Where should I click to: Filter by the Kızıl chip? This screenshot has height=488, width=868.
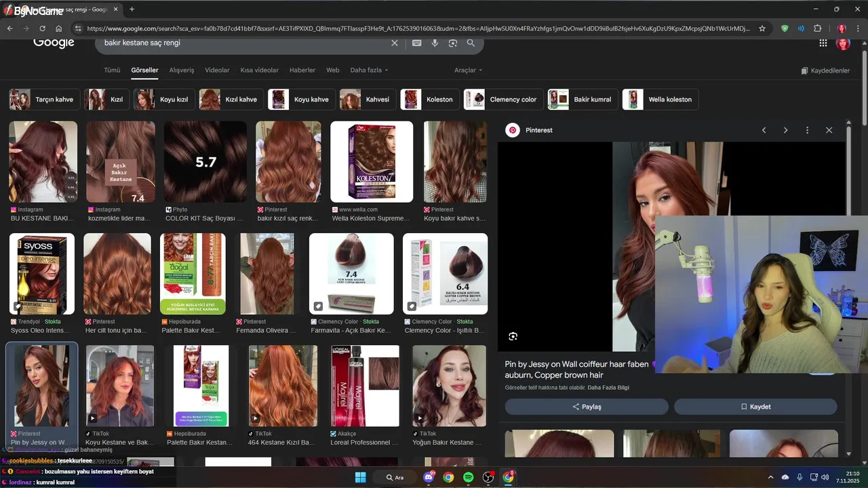pyautogui.click(x=106, y=100)
